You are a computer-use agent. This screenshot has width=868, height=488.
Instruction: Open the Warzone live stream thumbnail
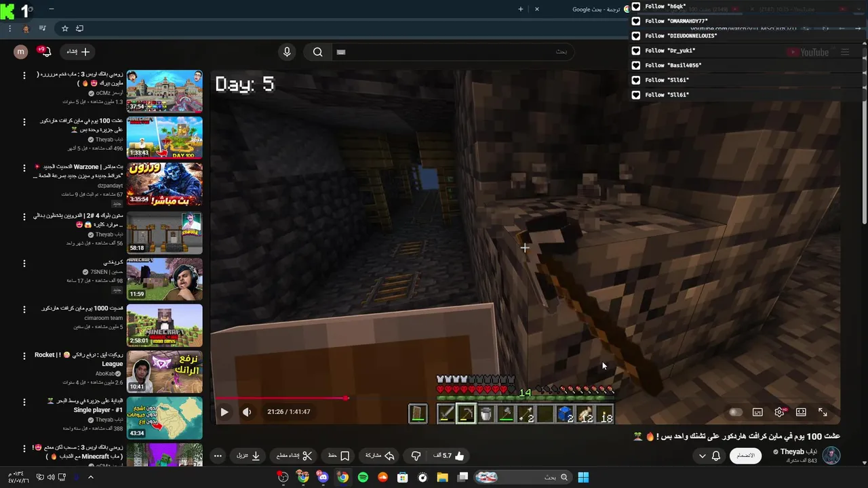pyautogui.click(x=164, y=184)
